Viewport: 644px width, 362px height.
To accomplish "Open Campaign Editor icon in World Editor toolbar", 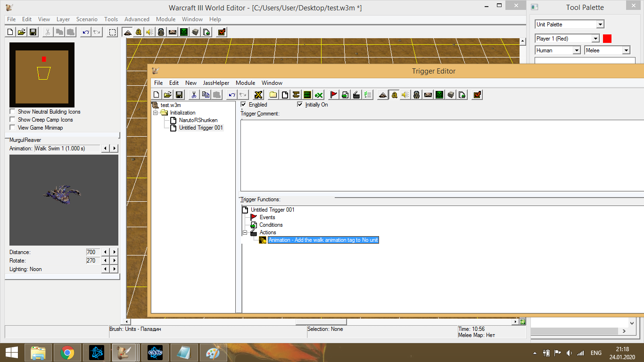I will [173, 32].
